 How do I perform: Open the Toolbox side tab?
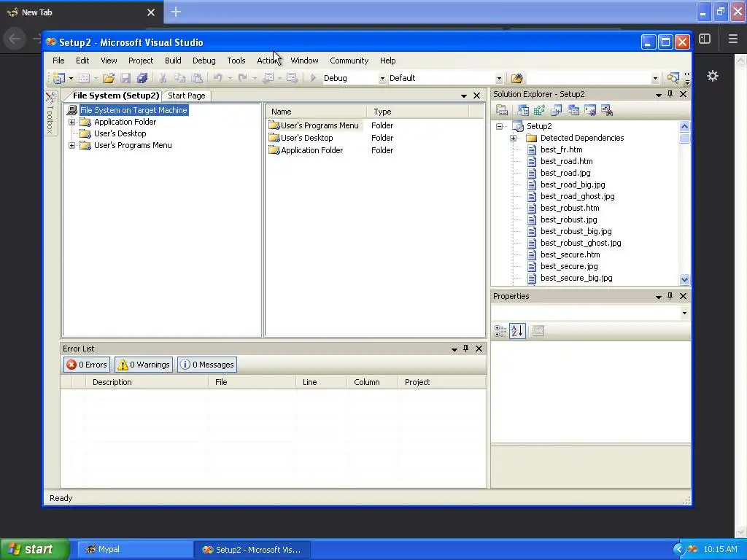point(50,112)
